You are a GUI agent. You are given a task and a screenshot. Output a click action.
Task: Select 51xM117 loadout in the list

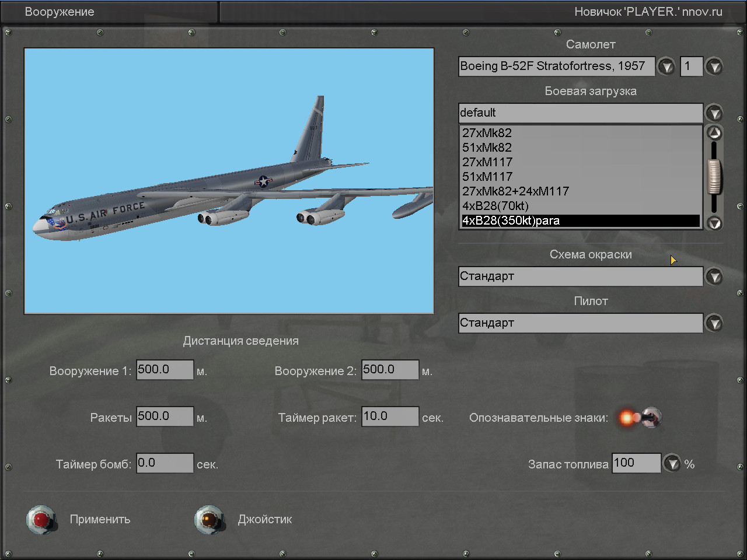pos(581,177)
